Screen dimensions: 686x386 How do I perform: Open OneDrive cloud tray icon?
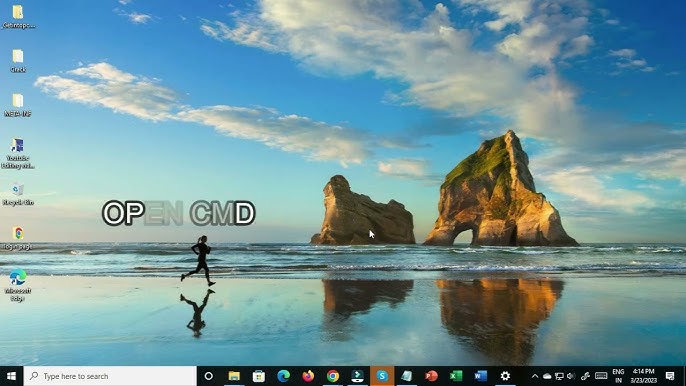point(547,376)
